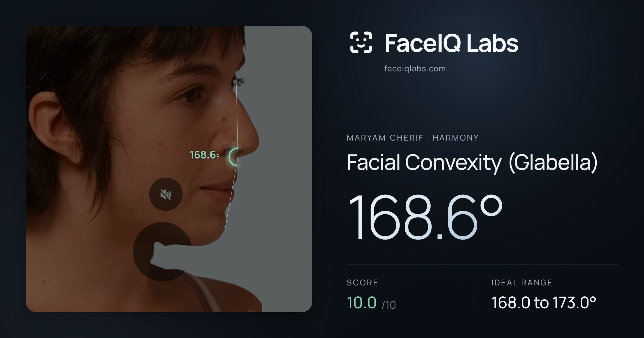Open the faceiqlabs.com link
The width and height of the screenshot is (644, 338).
(415, 69)
